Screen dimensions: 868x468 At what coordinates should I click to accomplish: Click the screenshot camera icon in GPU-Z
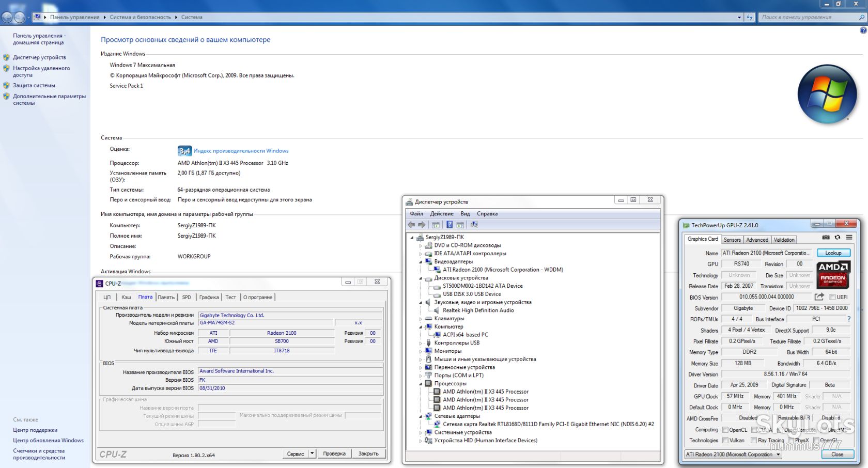(826, 238)
